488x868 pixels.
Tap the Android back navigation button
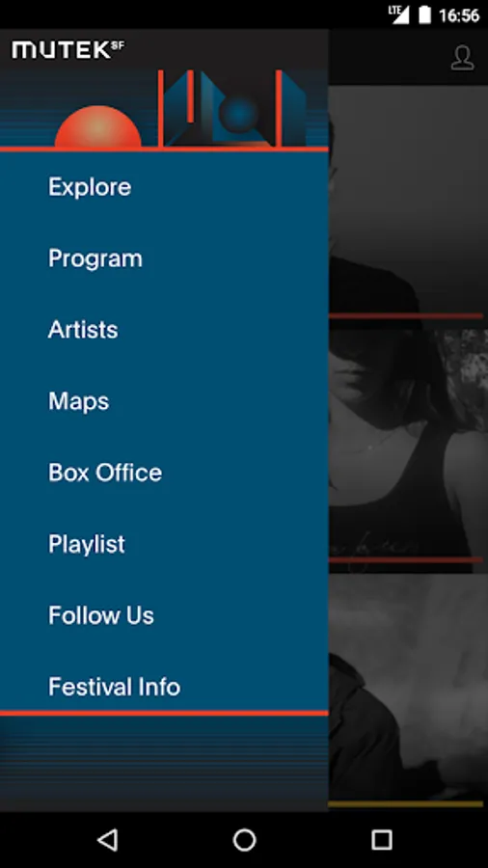107,839
